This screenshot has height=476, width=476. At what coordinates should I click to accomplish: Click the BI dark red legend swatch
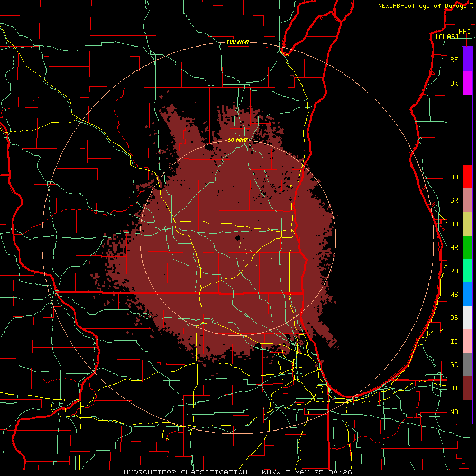[467, 388]
